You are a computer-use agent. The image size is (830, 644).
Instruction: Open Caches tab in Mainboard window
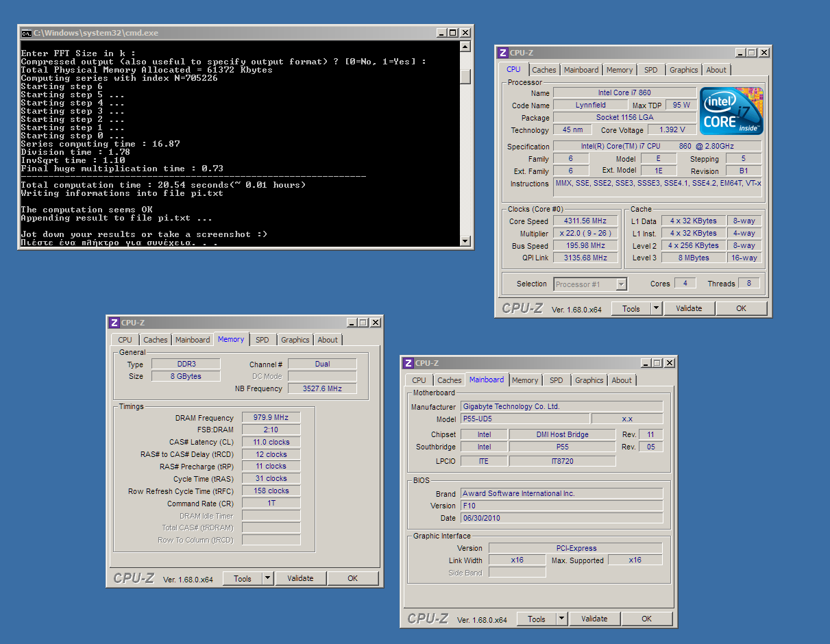[x=450, y=380]
